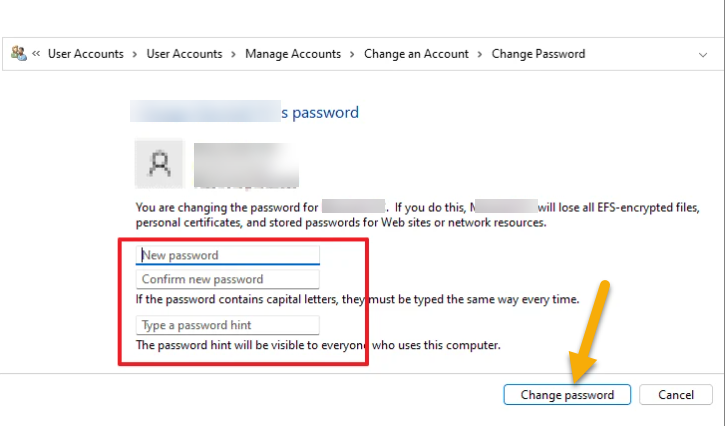Screen dimensions: 725x426
Task: Open the Manage Accounts breadcrumb
Action: pos(293,54)
